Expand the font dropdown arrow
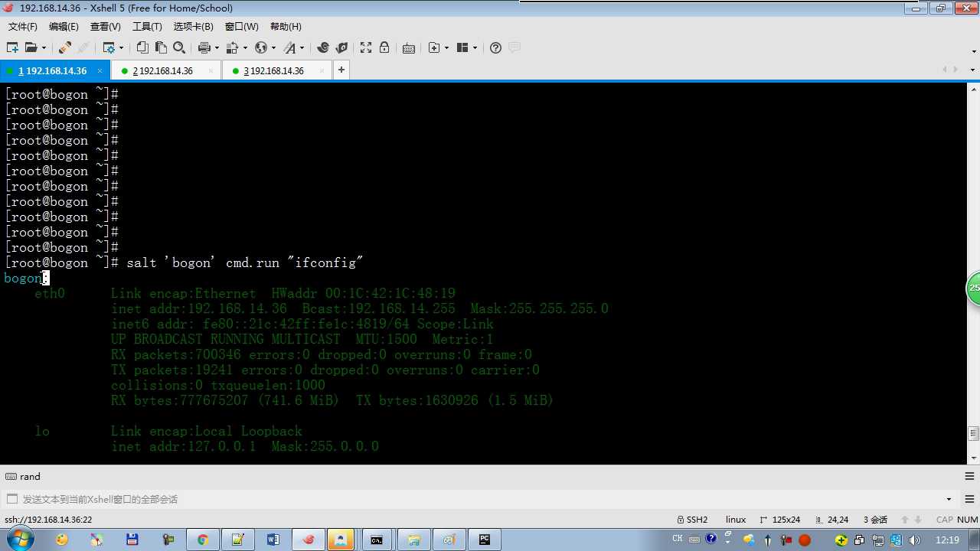 (302, 47)
